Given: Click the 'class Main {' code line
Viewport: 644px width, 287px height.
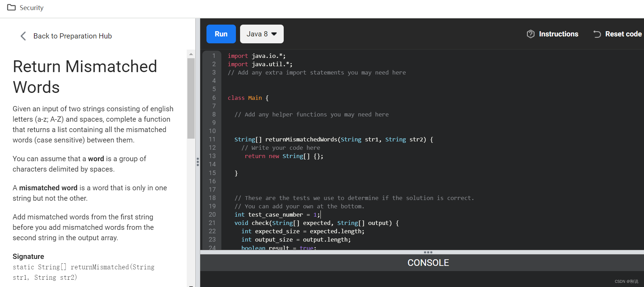Looking at the screenshot, I should tap(248, 98).
